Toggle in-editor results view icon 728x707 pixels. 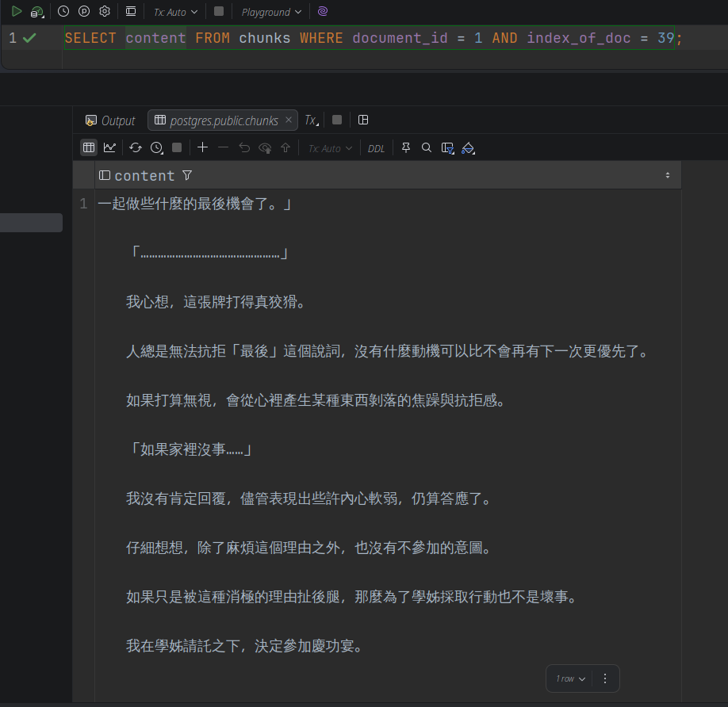[131, 12]
